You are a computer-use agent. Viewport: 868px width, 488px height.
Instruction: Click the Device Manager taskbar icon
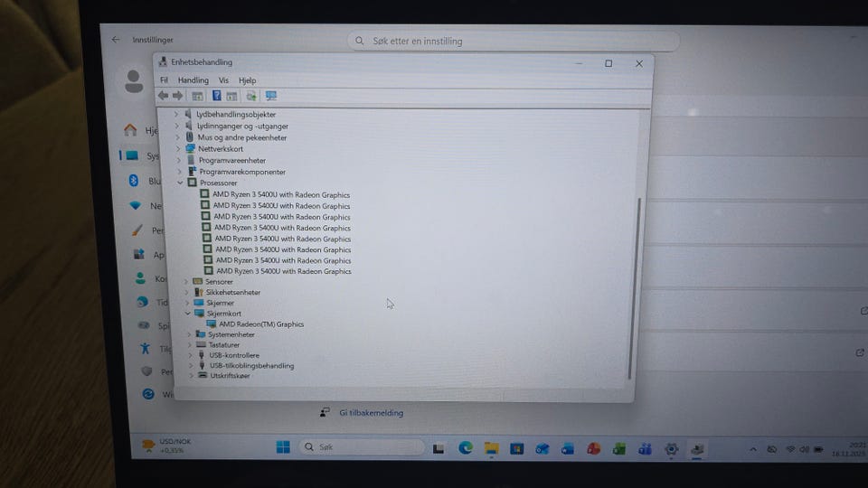697,449
